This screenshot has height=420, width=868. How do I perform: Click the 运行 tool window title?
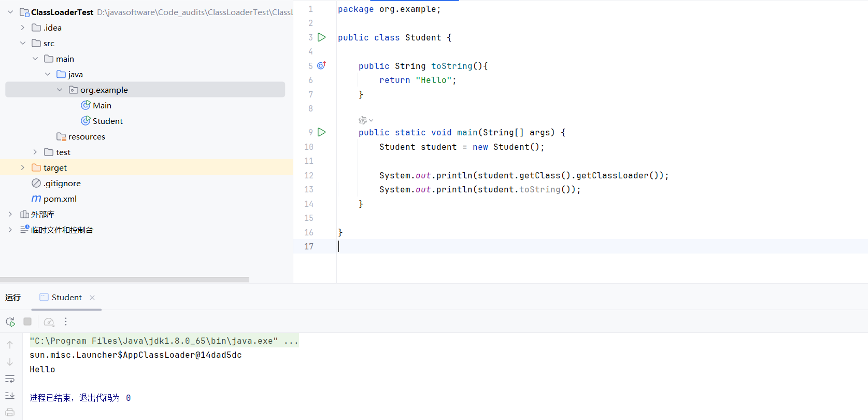tap(13, 297)
